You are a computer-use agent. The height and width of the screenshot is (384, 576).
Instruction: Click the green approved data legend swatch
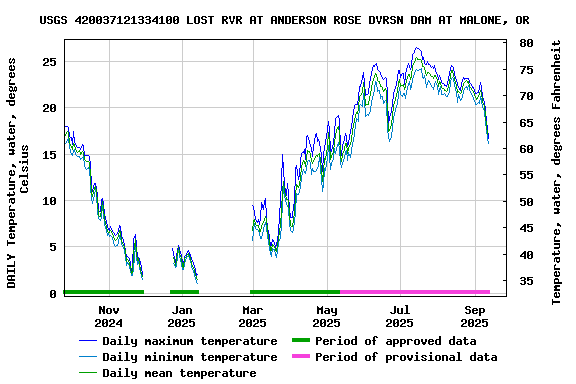coord(301,340)
